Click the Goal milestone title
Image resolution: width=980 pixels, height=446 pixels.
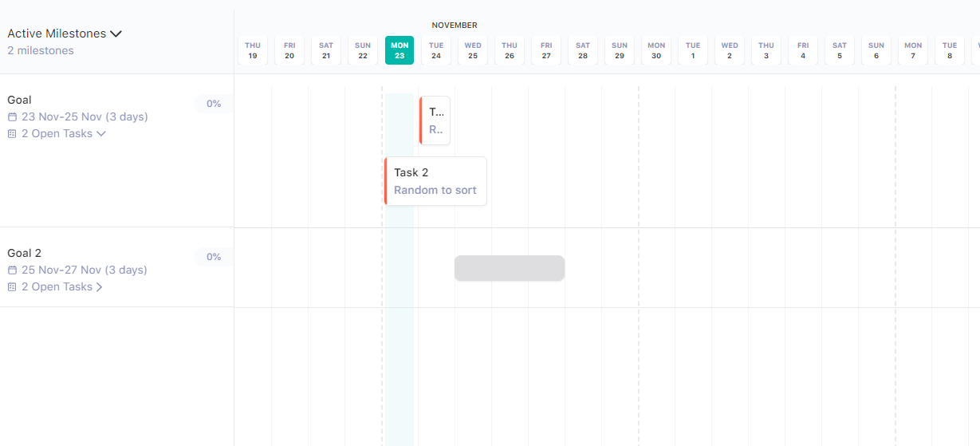[20, 100]
